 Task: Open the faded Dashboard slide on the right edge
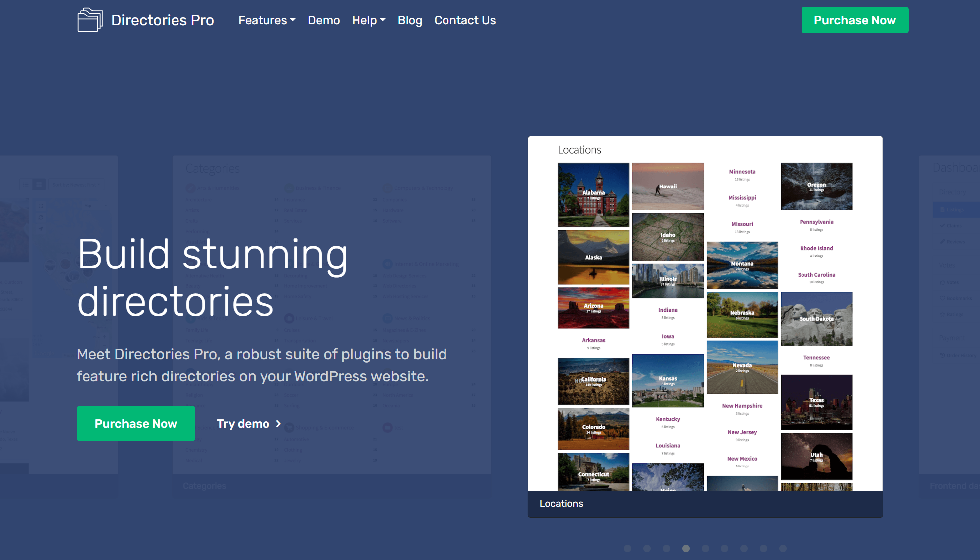(950, 326)
